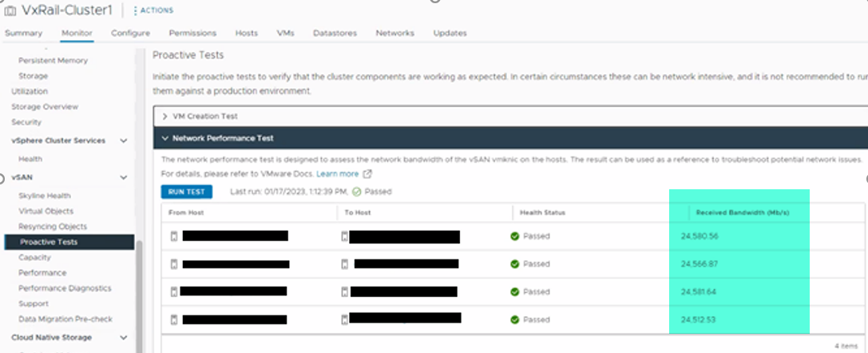The image size is (868, 353).
Task: Open Virtual Objects
Action: click(46, 212)
